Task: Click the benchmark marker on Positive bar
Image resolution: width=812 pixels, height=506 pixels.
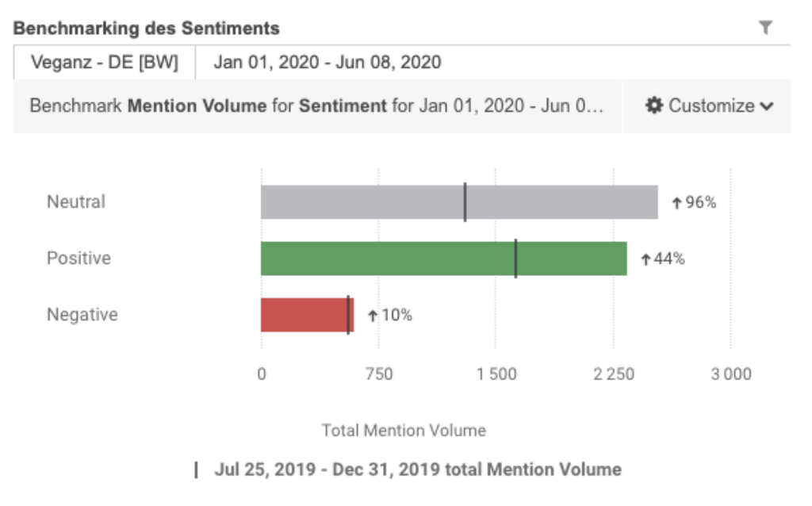Action: click(515, 259)
